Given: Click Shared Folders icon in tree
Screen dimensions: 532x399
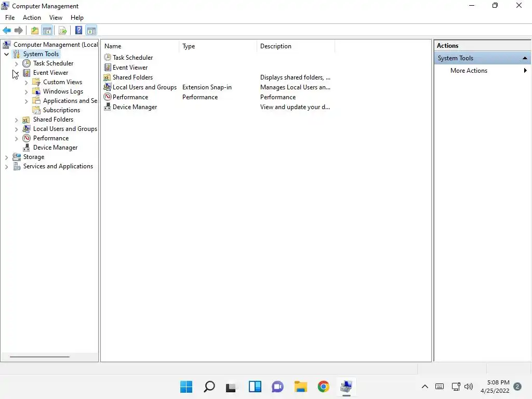Looking at the screenshot, I should (26, 119).
